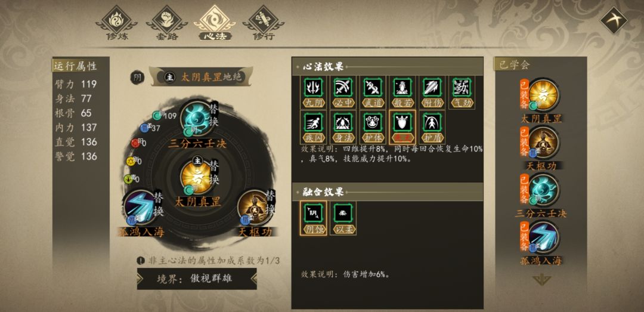Choose the 阴蚀 fusion effect

click(x=314, y=218)
